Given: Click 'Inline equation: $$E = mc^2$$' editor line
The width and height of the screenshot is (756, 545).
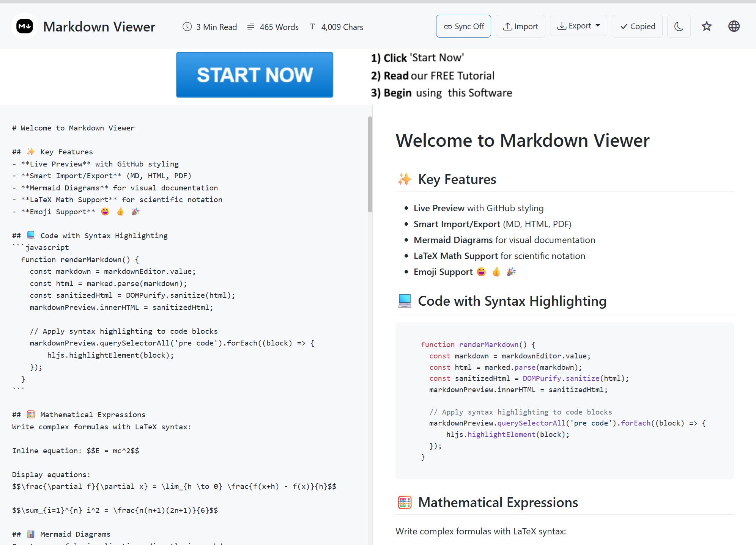Looking at the screenshot, I should coord(76,451).
